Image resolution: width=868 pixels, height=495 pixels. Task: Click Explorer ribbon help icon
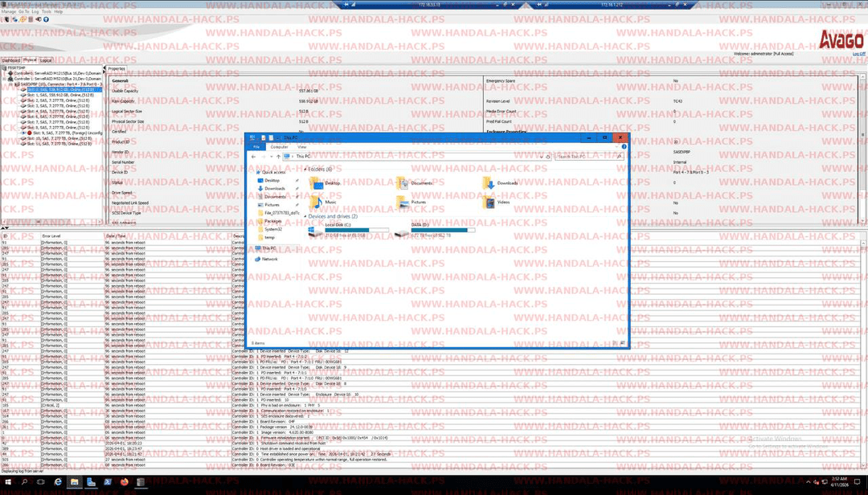click(624, 147)
